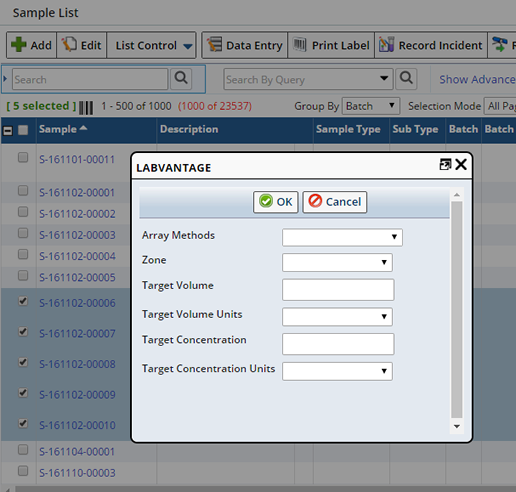Viewport: 516px width, 492px height.
Task: Click the pop-out icon in LABVANTAGE dialog
Action: (x=445, y=164)
